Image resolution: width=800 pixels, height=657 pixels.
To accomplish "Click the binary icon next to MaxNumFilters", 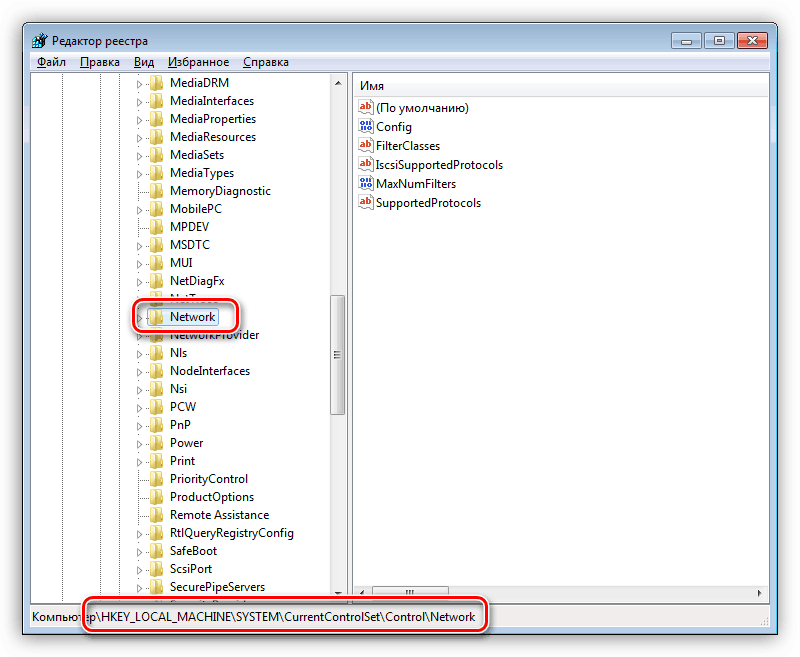I will [366, 183].
